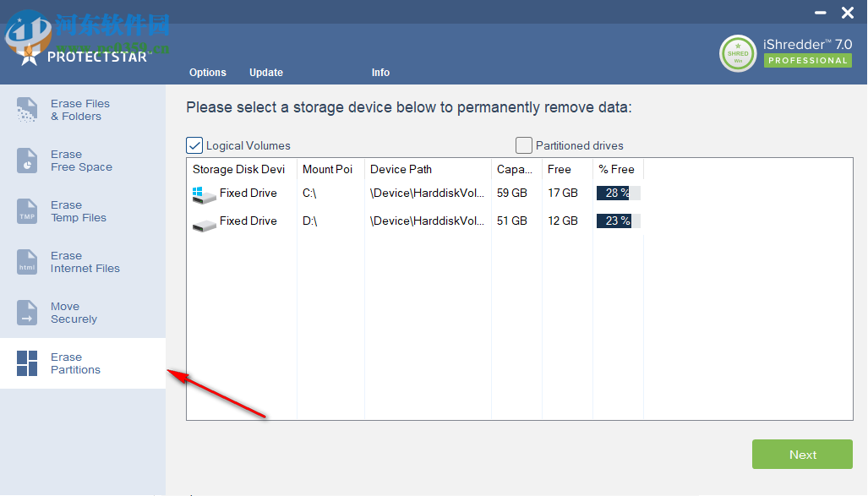Open Erase Temp Files TMP icon
The image size is (868, 496).
tap(27, 211)
